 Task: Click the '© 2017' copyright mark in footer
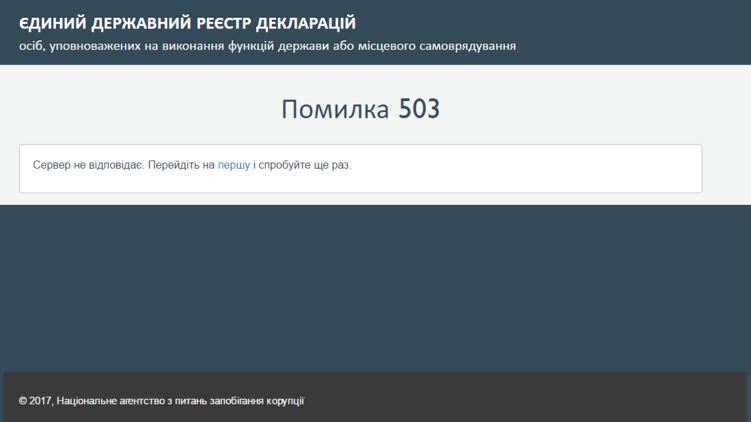point(35,401)
